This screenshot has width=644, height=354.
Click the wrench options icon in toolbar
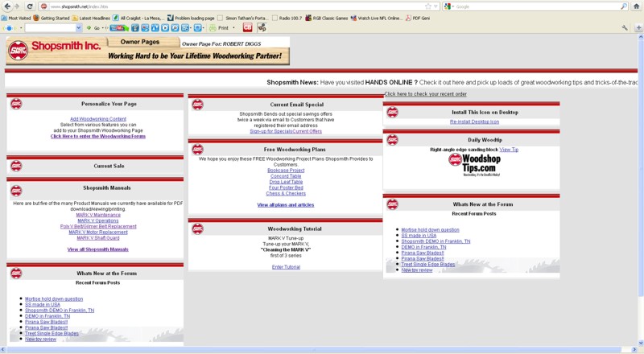point(625,27)
